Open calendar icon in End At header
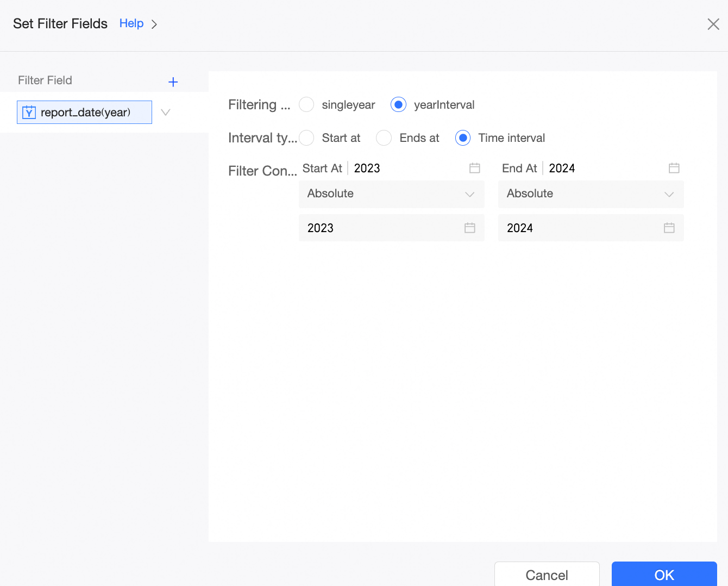The image size is (728, 586). tap(674, 168)
